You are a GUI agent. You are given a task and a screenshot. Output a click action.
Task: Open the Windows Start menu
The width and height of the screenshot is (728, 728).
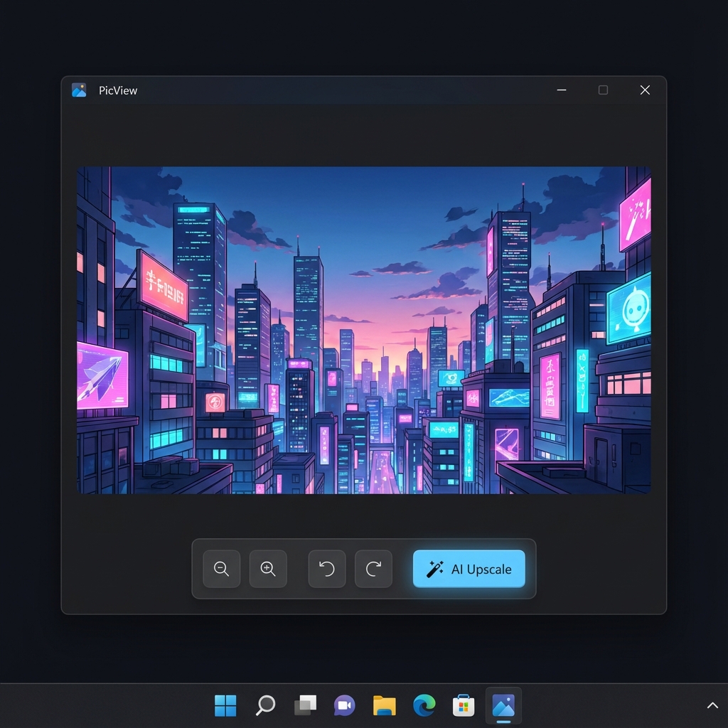pos(225,705)
